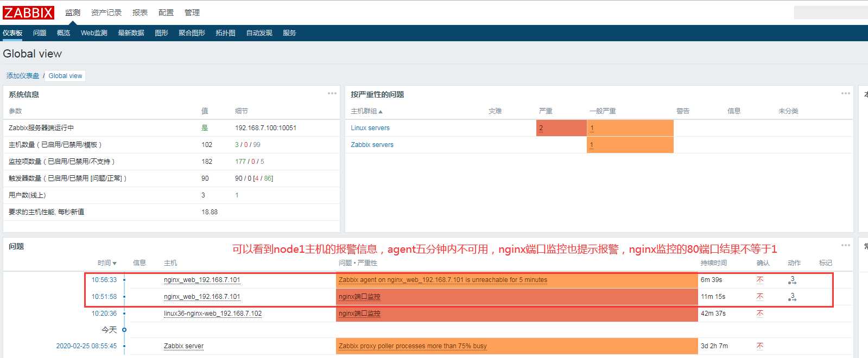Viewport: 868px width, 358px height.
Task: Open the Zabbix proxy poller processes problem
Action: 413,346
